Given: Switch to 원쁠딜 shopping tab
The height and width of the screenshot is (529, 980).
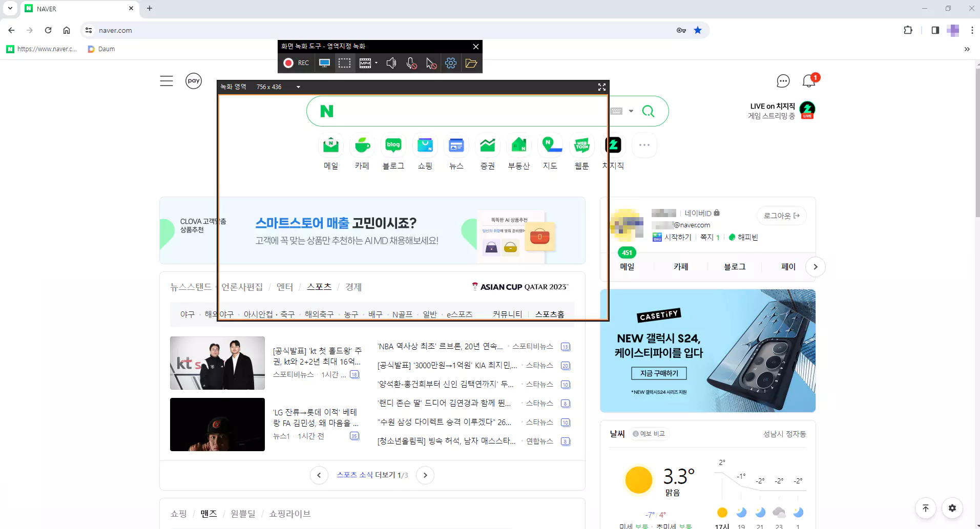Looking at the screenshot, I should pos(243,514).
